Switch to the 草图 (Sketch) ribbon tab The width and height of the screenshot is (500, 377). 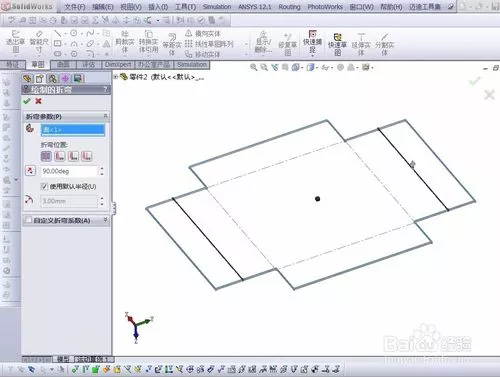click(x=38, y=64)
